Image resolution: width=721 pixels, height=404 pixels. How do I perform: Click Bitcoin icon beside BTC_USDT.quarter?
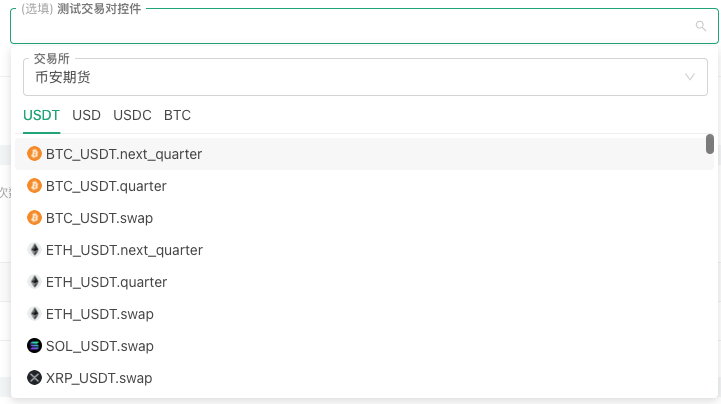[x=34, y=186]
